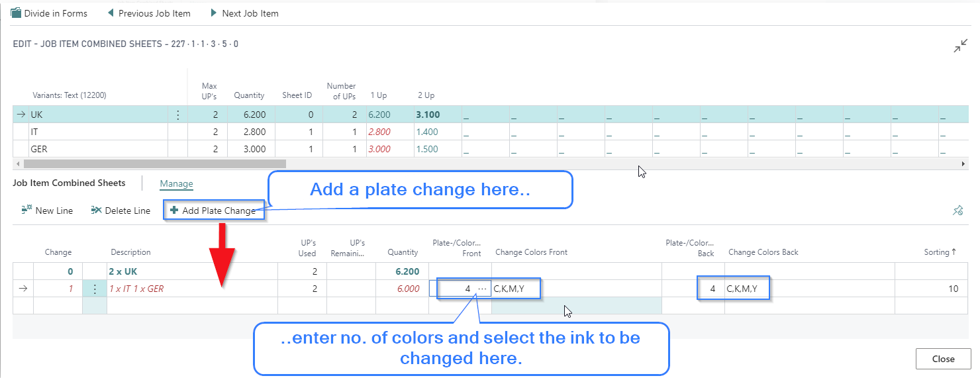980x378 pixels.
Task: Click the Quantity value 6.000 in change 1
Action: (402, 289)
